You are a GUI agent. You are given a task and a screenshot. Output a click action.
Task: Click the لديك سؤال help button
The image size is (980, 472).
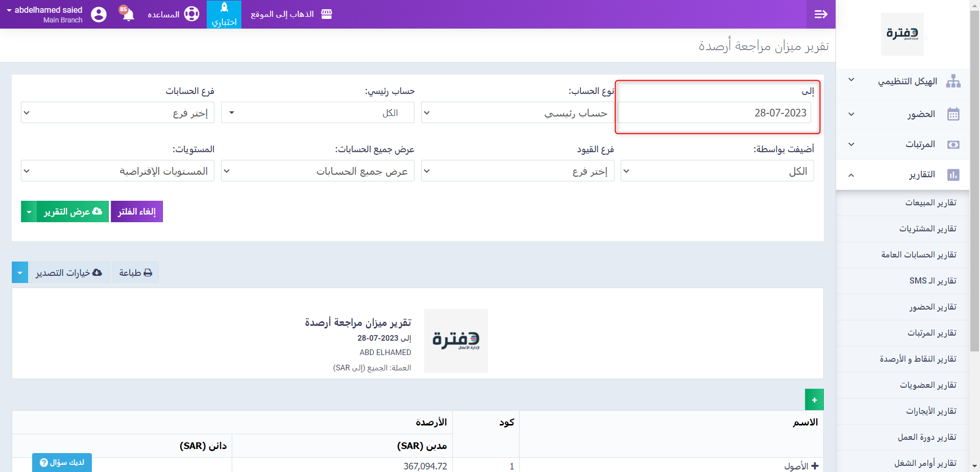click(x=62, y=462)
